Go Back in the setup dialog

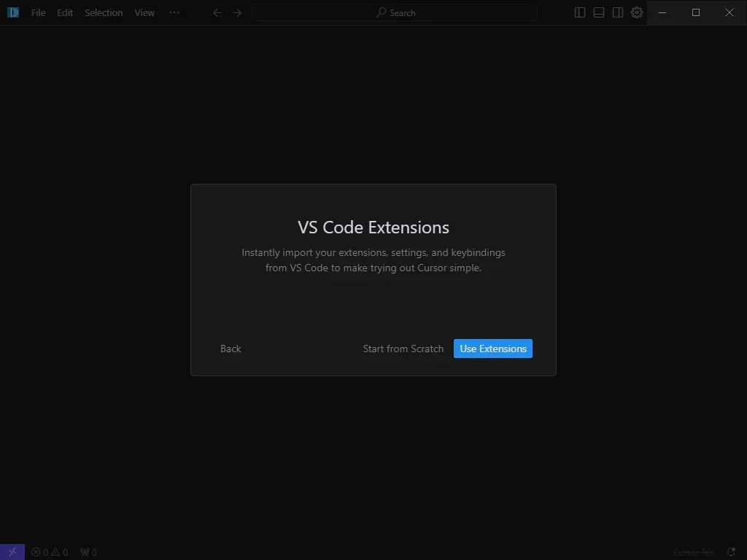coord(231,349)
